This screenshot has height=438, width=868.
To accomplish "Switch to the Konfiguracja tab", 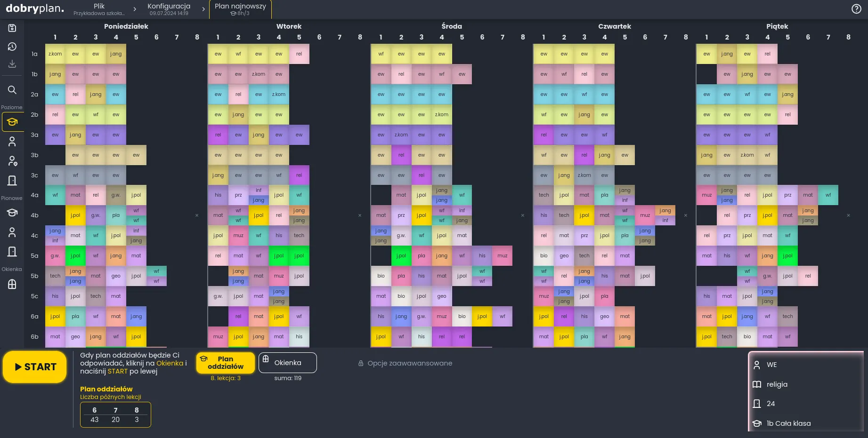I will point(169,9).
